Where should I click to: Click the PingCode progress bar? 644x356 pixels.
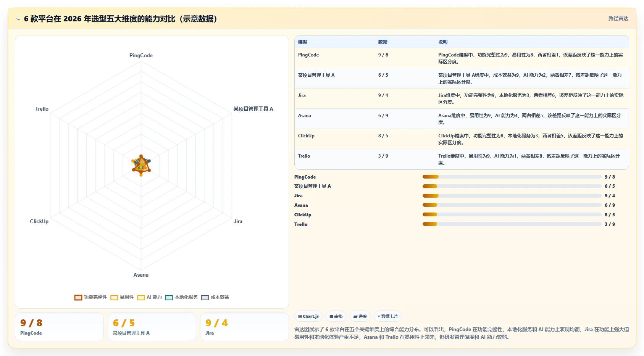pos(512,177)
